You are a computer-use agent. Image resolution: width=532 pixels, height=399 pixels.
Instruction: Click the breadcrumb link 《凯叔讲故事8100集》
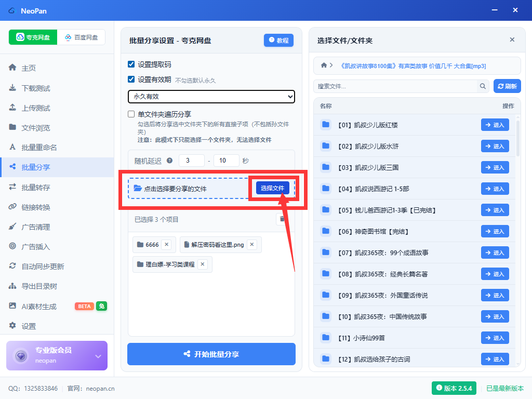tap(413, 66)
